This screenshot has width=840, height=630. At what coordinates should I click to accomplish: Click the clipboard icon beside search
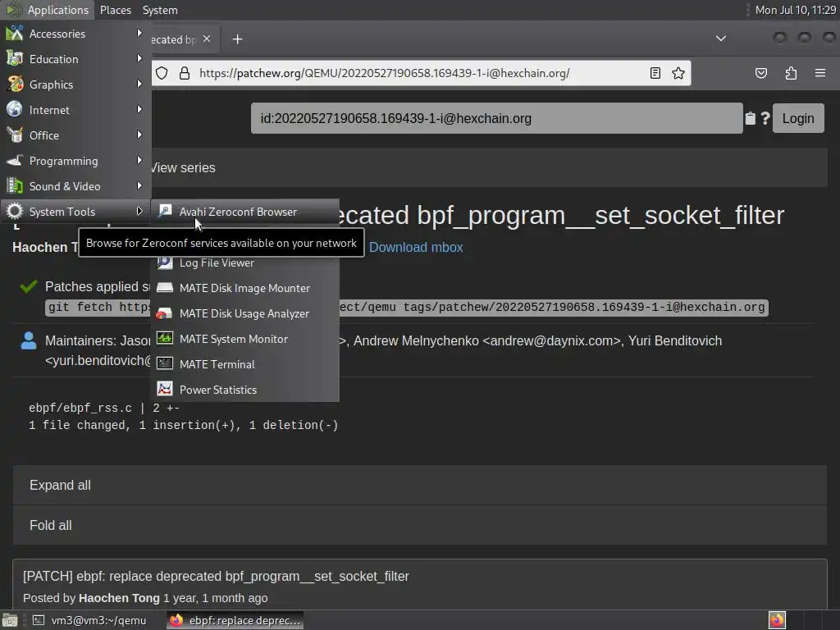point(750,118)
